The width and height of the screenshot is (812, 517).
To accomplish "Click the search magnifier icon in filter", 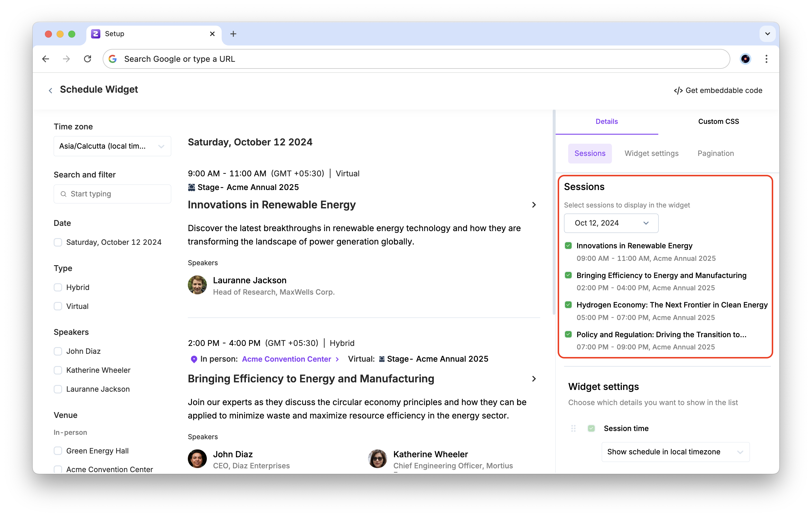I will (x=63, y=194).
